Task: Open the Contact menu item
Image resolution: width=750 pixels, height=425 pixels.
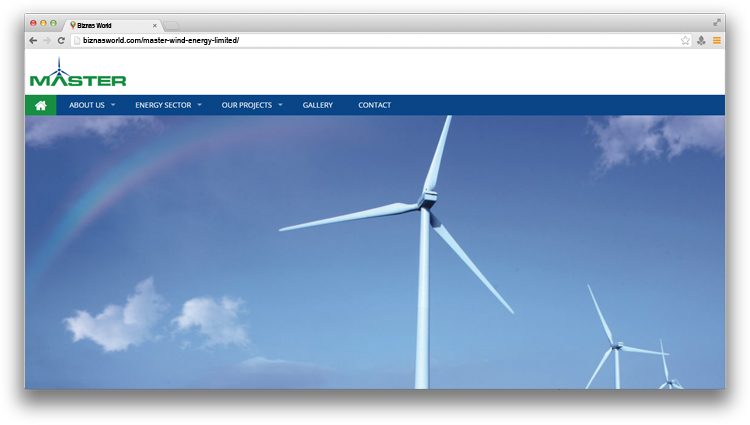Action: click(374, 105)
